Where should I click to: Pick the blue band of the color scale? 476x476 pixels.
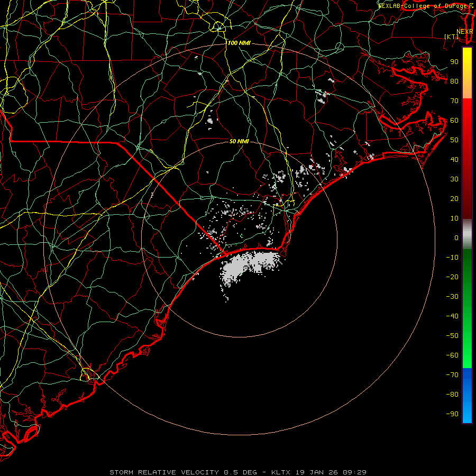[467, 396]
